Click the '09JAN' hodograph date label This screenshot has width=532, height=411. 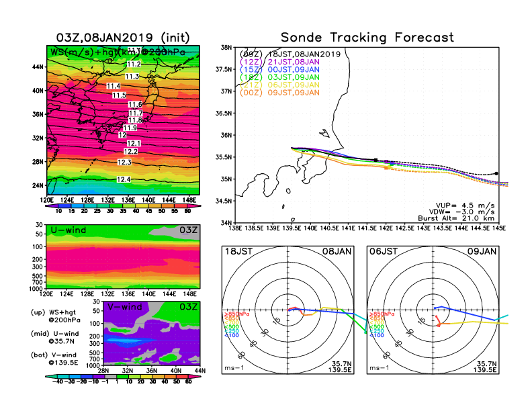point(482,251)
